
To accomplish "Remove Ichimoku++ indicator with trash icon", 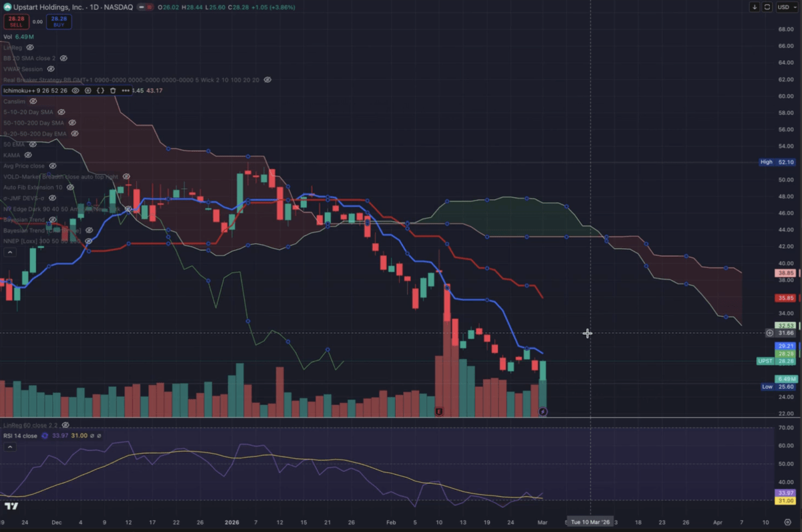I will click(x=112, y=90).
